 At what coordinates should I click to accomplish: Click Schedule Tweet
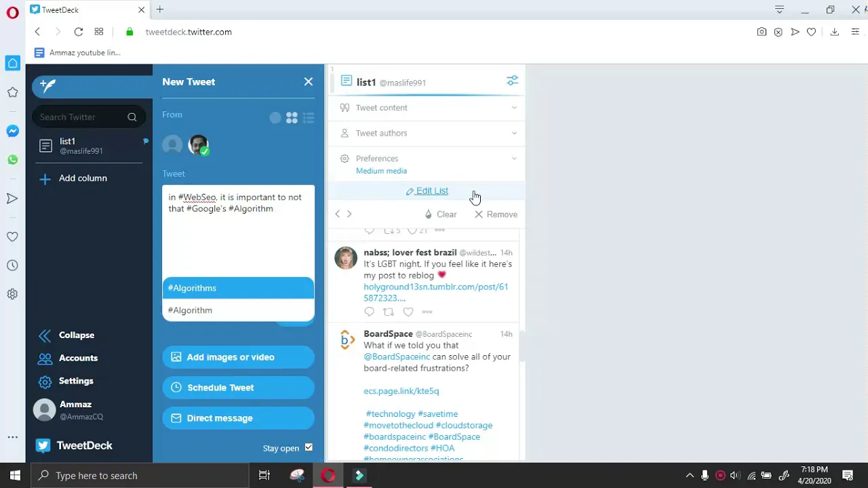coord(238,388)
